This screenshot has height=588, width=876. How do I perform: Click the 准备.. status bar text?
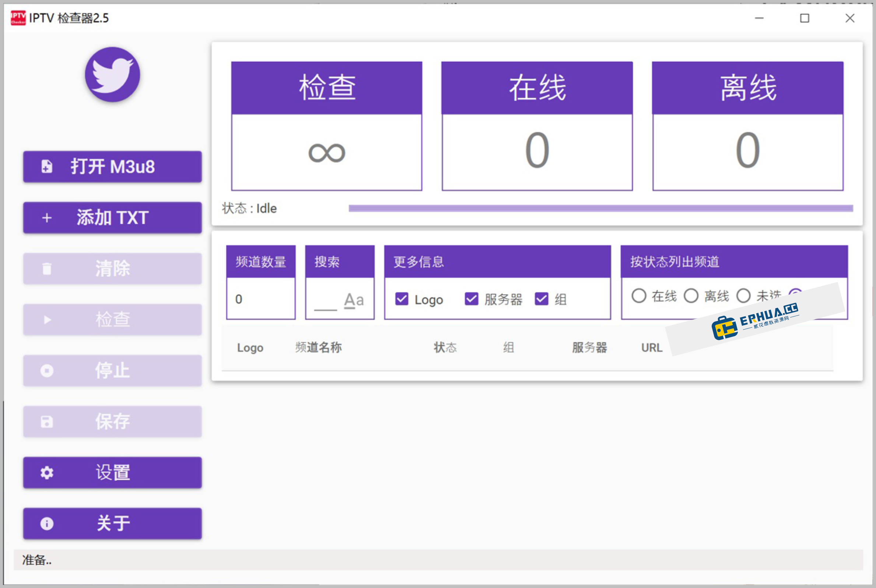pyautogui.click(x=36, y=560)
